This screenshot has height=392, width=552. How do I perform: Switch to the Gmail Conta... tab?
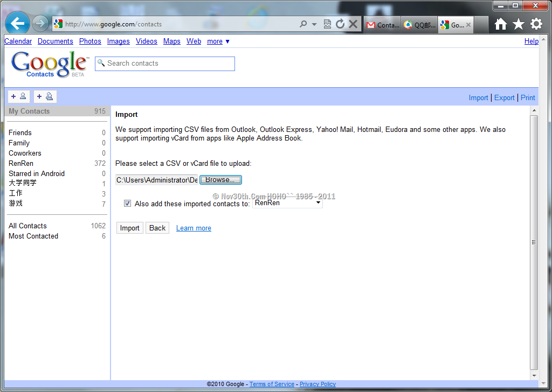[382, 25]
